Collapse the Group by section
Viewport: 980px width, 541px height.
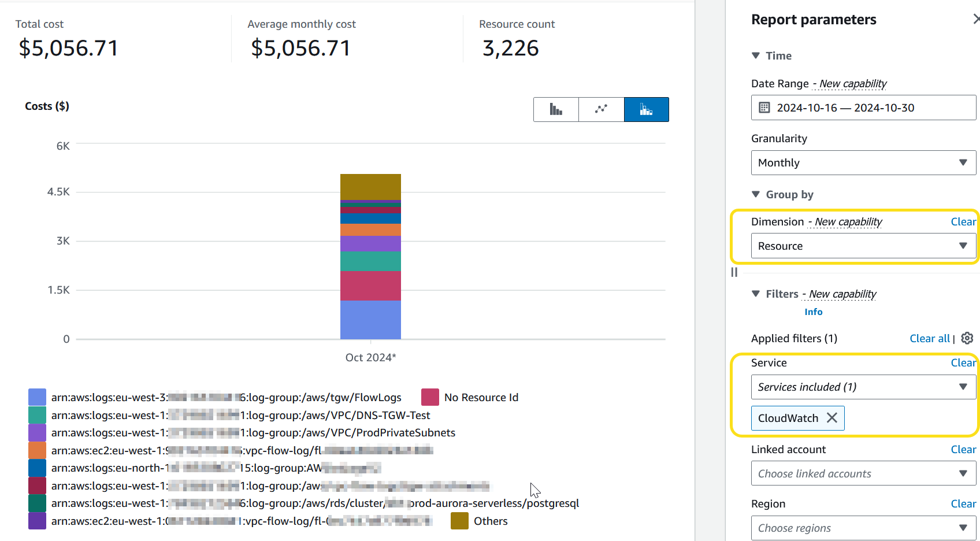click(x=756, y=194)
